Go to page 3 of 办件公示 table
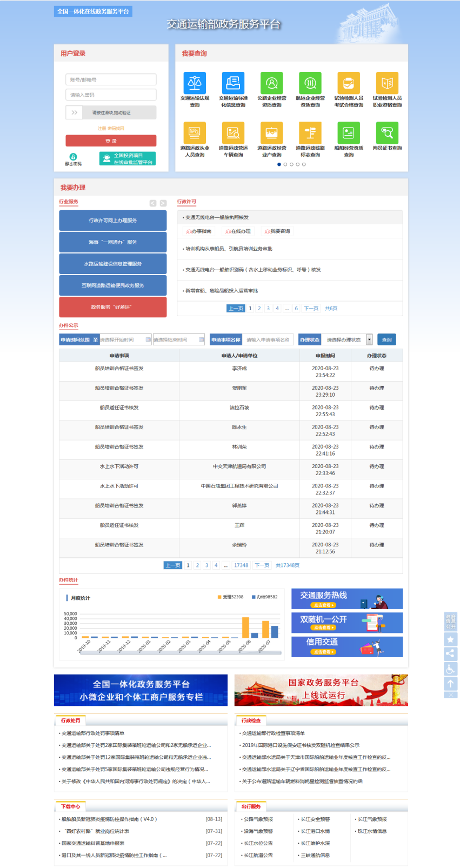 [206, 565]
